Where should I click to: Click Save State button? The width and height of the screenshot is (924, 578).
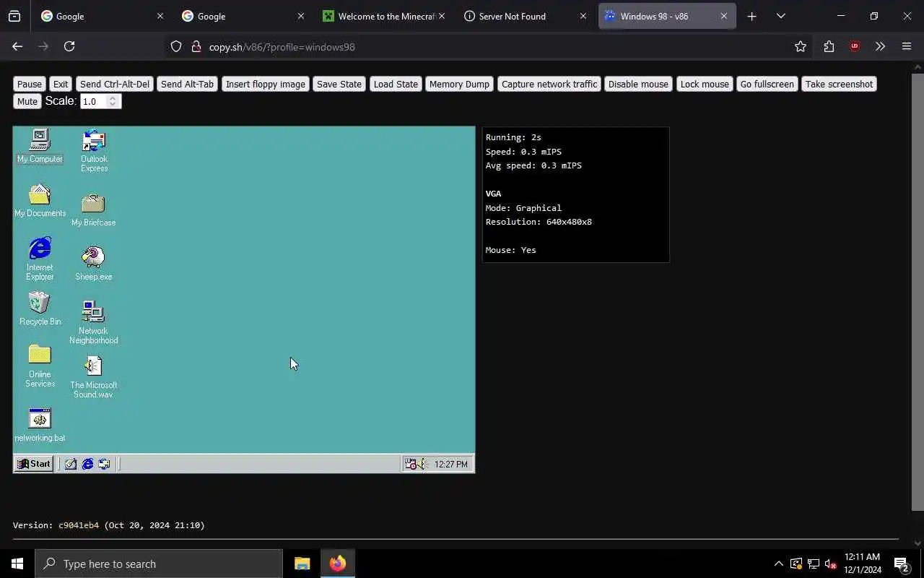tap(339, 84)
